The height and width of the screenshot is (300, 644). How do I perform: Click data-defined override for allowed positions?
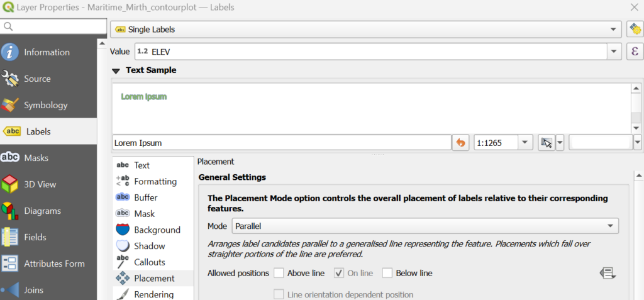pos(608,273)
